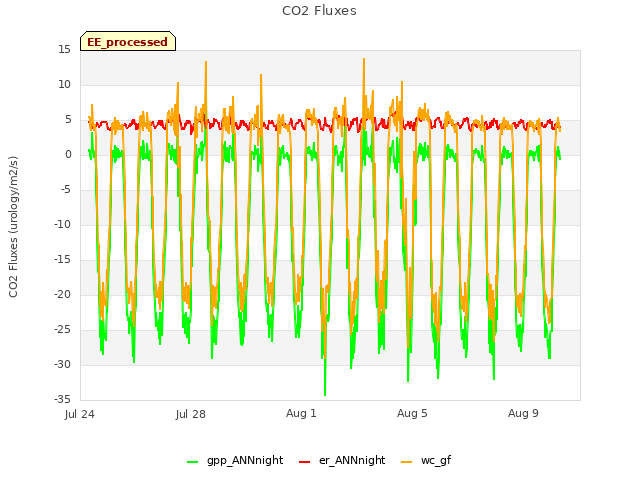Click the Aug 9 x-axis label
The width and height of the screenshot is (640, 480).
point(523,413)
